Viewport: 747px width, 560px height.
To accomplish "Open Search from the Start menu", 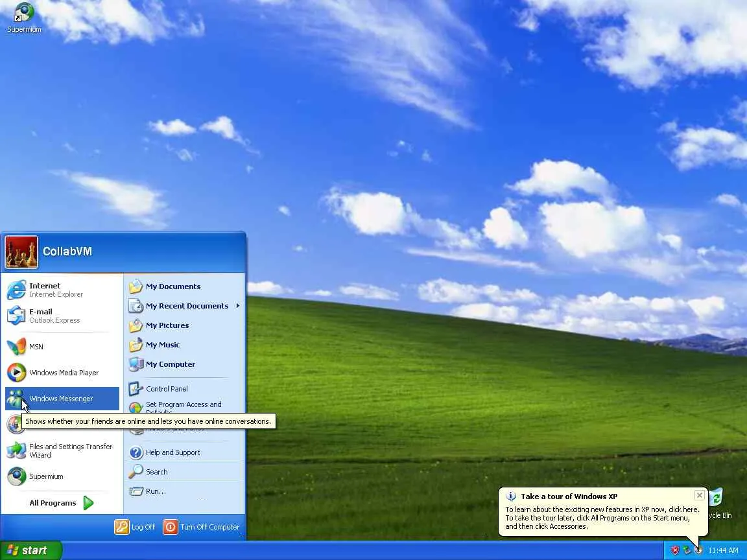I will click(x=184, y=472).
